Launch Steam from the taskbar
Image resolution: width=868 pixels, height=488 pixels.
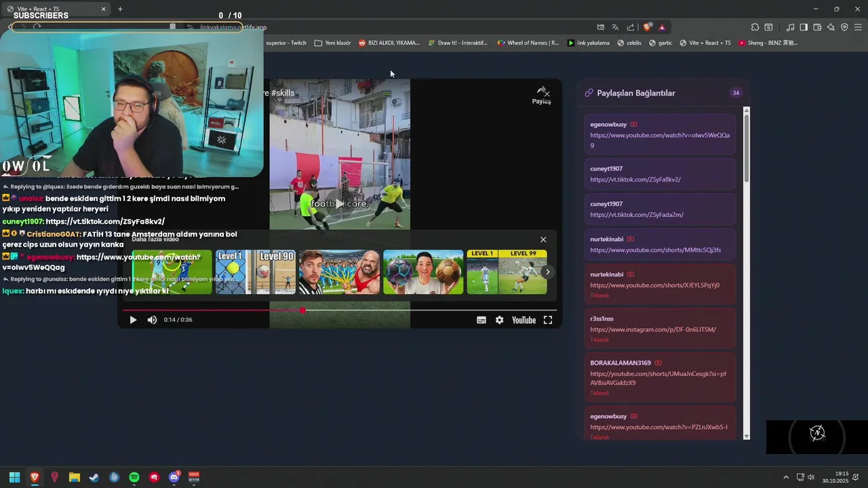click(94, 477)
